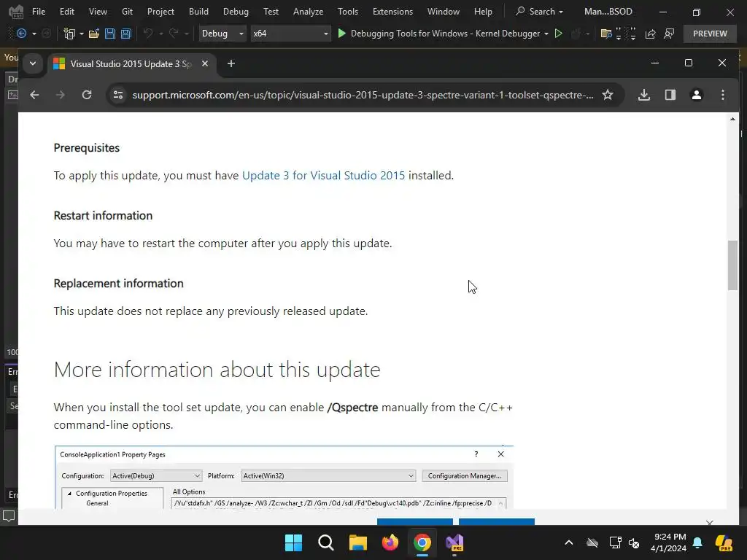Expand the new project dropdown arrow
Screen dimensions: 747x560
coord(82,34)
